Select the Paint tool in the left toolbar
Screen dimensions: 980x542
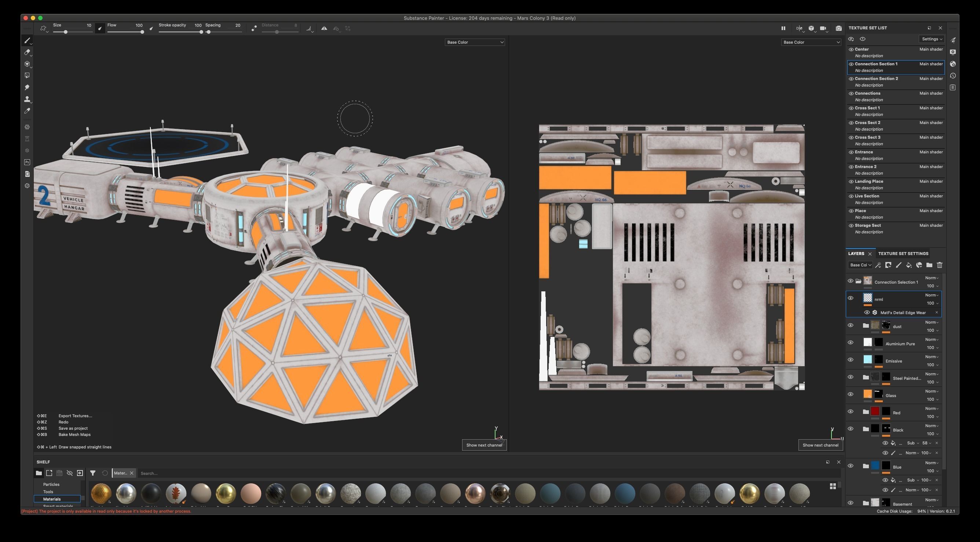(x=27, y=41)
